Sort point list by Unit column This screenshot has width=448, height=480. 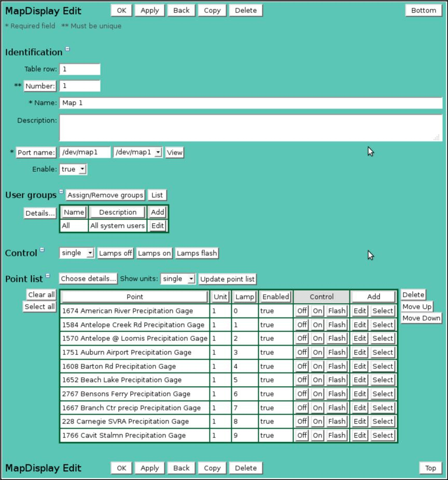tap(220, 297)
